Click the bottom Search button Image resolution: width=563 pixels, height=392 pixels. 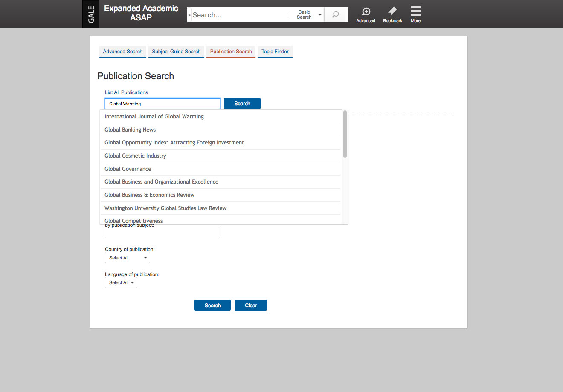[212, 305]
